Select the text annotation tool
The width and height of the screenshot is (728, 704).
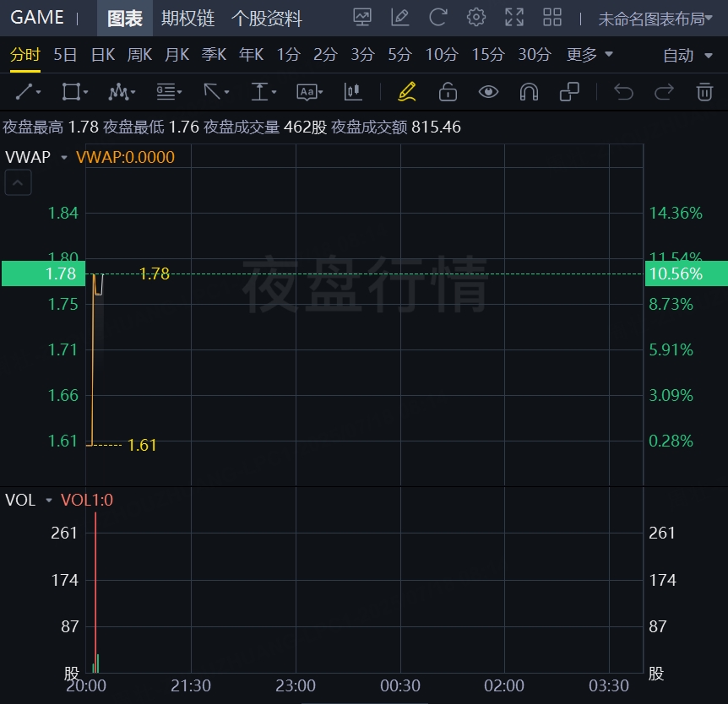[x=307, y=91]
